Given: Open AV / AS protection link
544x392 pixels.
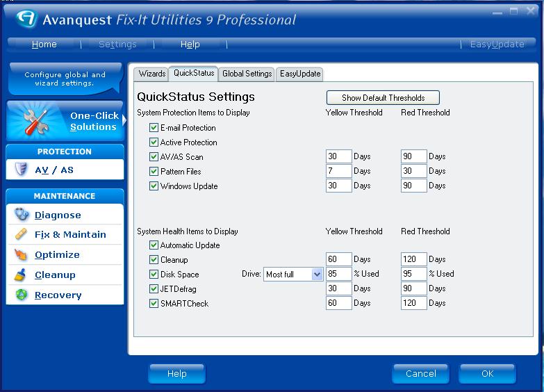Looking at the screenshot, I should (54, 170).
